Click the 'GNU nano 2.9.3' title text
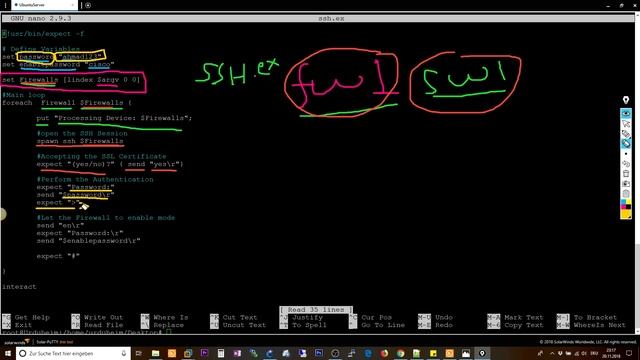The image size is (640, 360). tap(41, 18)
